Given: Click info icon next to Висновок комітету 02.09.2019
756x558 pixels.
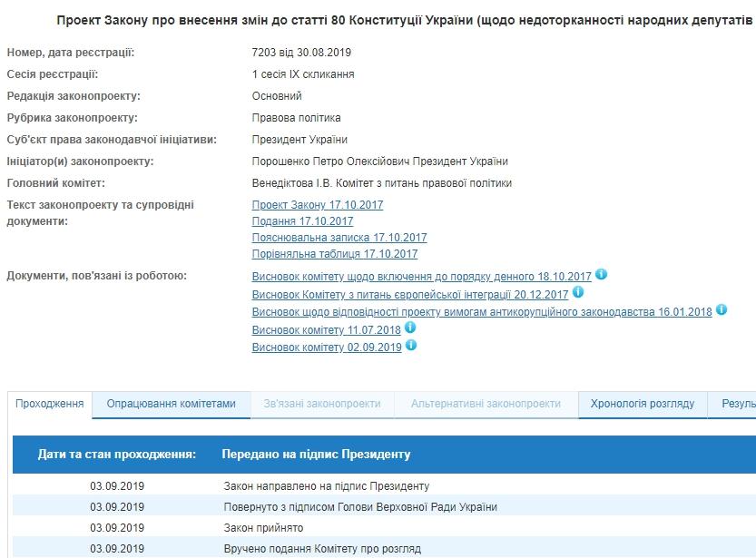Looking at the screenshot, I should 411,346.
